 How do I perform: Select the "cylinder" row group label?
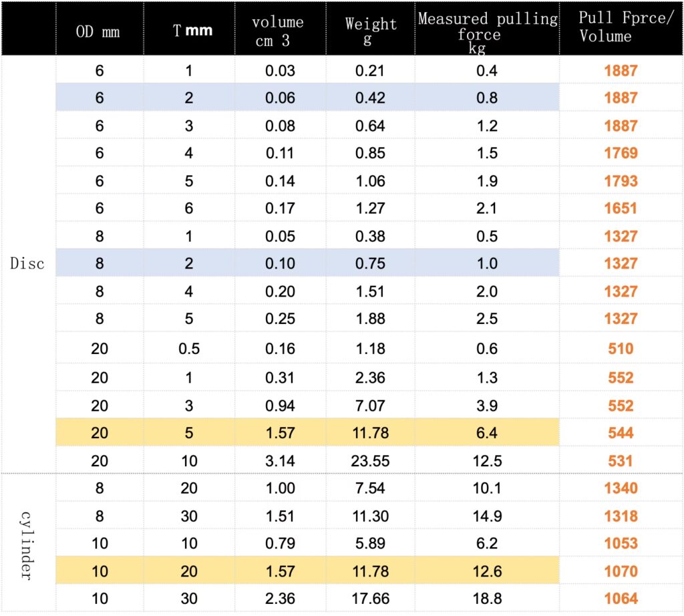coord(27,543)
